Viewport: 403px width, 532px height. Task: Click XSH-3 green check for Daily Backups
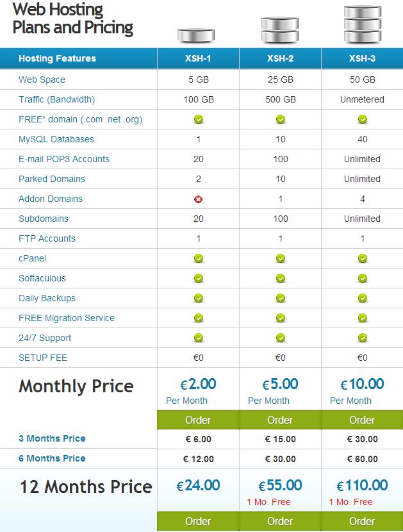pyautogui.click(x=362, y=298)
